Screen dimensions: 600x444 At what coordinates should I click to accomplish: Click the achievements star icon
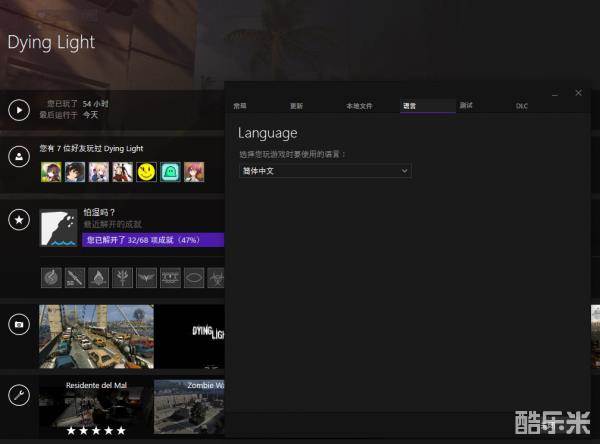point(18,219)
